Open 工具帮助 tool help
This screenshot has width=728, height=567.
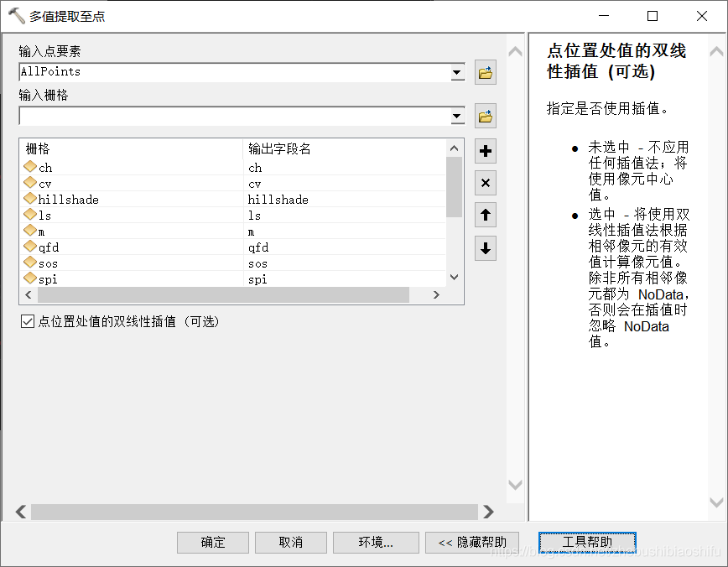pyautogui.click(x=587, y=542)
